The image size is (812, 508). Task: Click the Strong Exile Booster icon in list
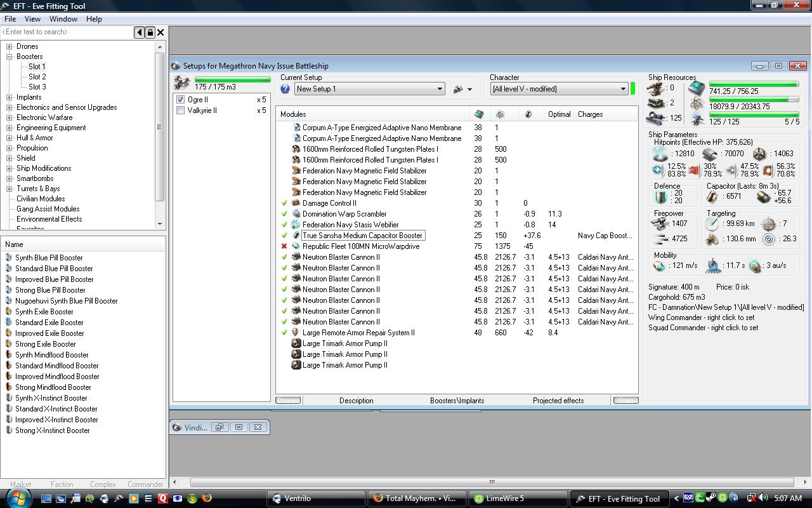pos(9,344)
